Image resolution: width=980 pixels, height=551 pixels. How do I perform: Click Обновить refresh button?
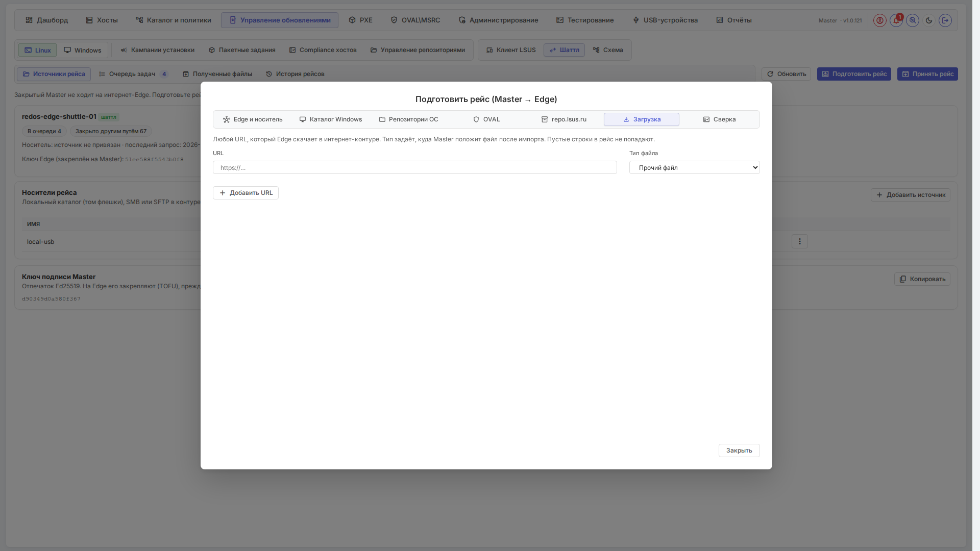(x=786, y=74)
